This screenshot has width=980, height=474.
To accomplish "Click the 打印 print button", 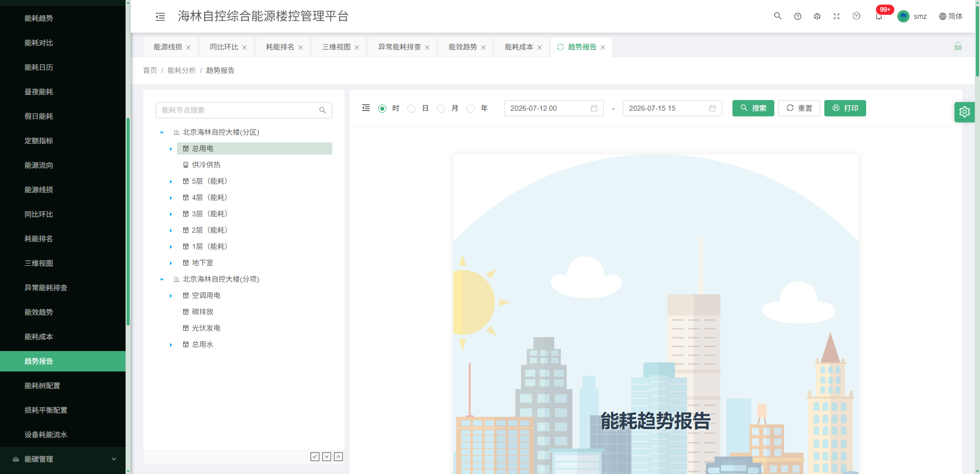I will click(x=845, y=108).
